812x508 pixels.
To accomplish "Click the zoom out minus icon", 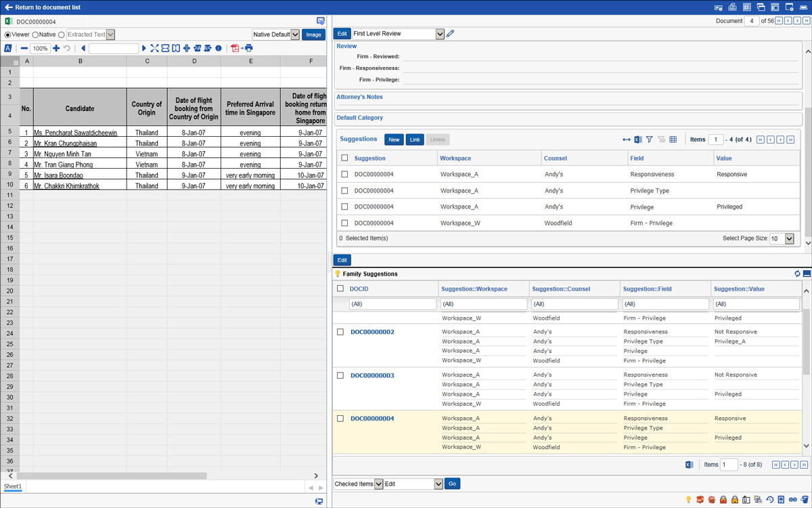I will point(24,49).
